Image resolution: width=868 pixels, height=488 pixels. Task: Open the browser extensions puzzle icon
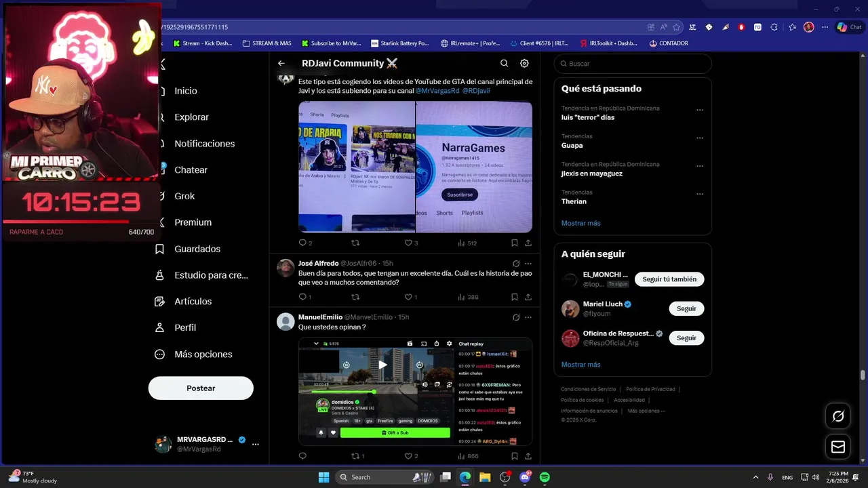774,27
